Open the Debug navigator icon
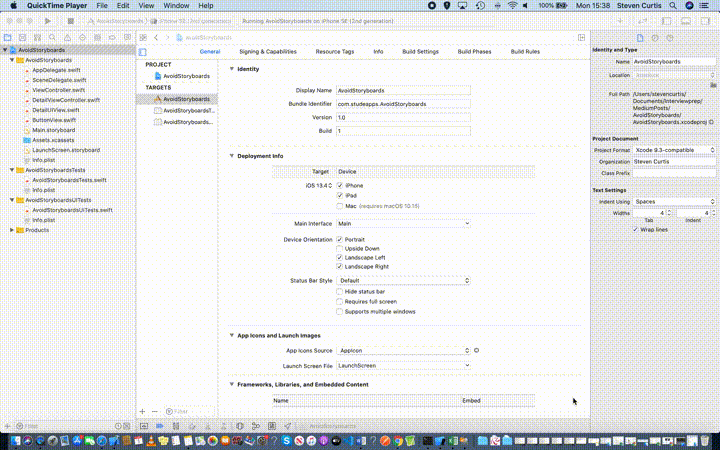720x450 pixels. (x=97, y=38)
